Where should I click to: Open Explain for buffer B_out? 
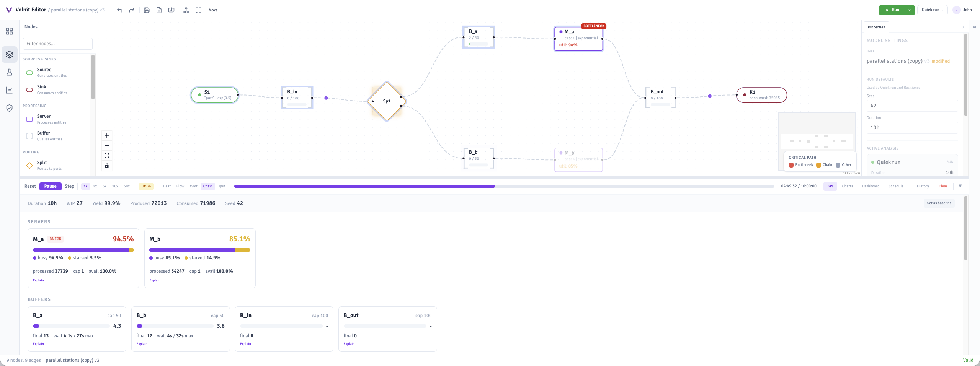click(x=349, y=344)
